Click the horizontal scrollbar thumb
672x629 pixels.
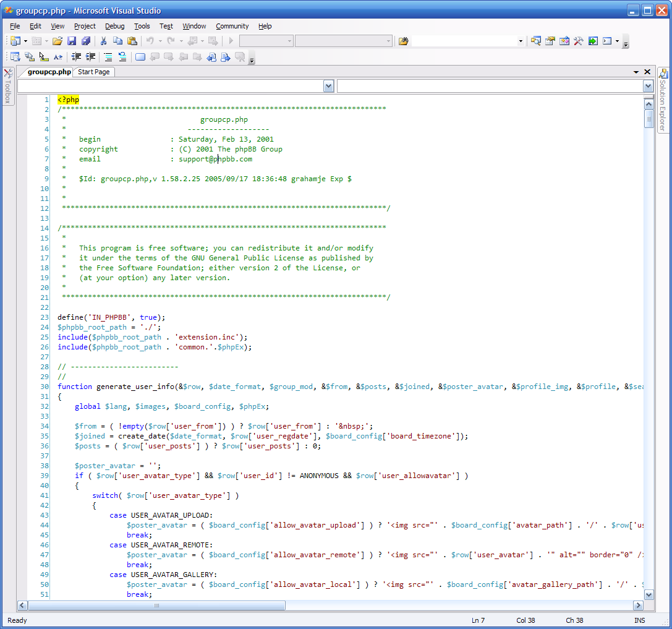click(x=156, y=605)
